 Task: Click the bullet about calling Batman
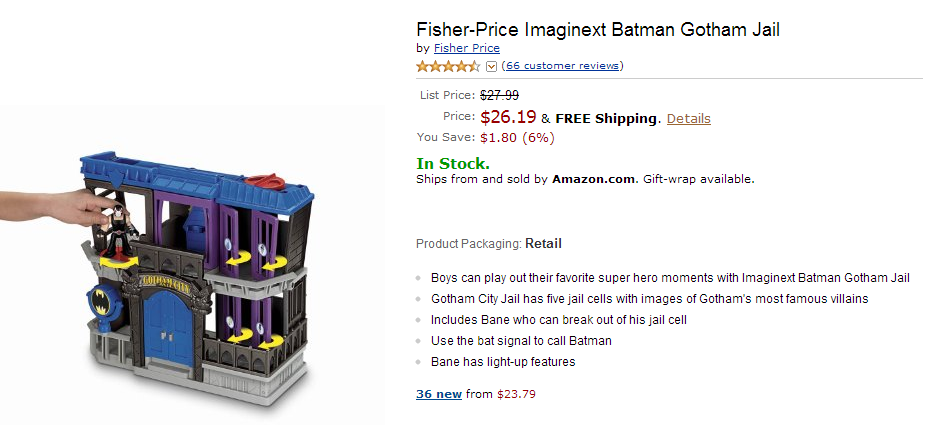521,341
